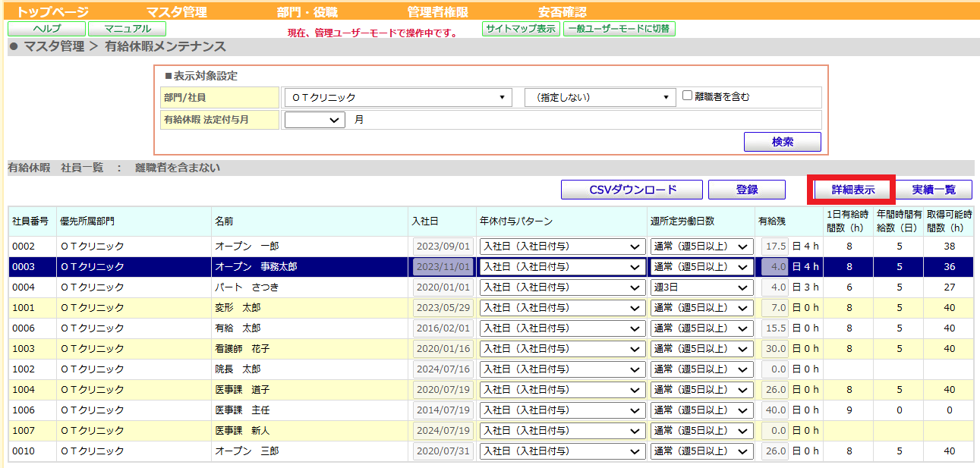This screenshot has width=980, height=468.
Task: Open 年休付与パターン dropdown for 医事課 新人
Action: (x=562, y=431)
